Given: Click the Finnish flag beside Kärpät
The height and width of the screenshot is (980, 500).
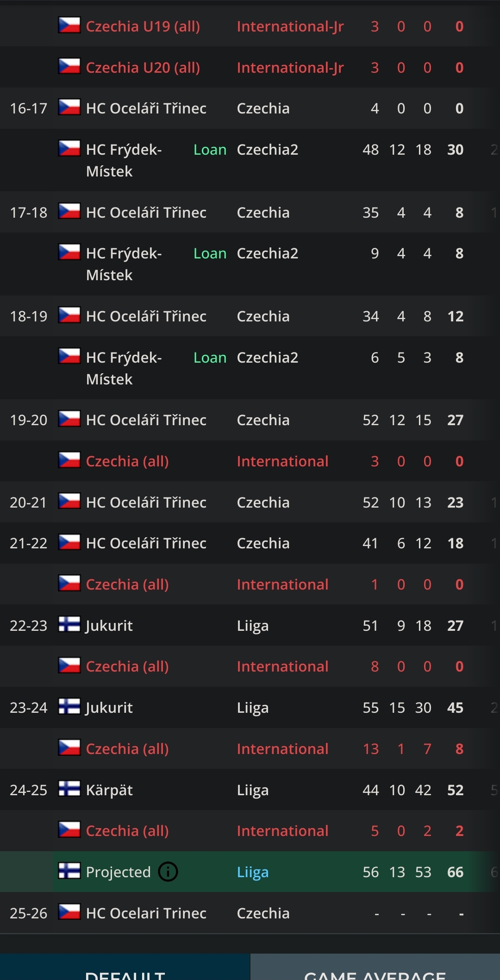Looking at the screenshot, I should point(69,789).
